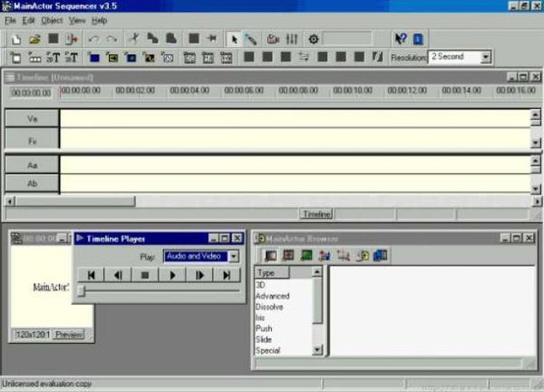Jump to start in Timeline Player
Image resolution: width=544 pixels, height=392 pixels.
[x=91, y=275]
